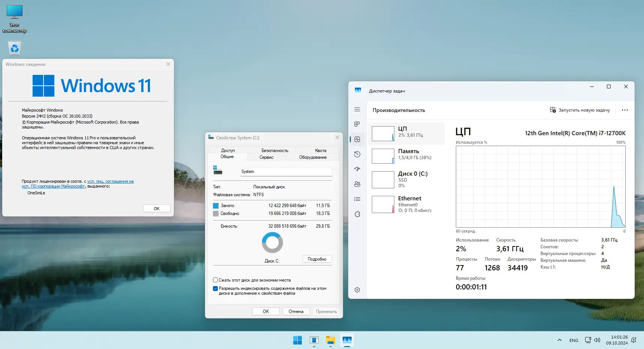Viewport: 644px width, 349px height.
Task: Click the CPU usage graph area
Action: [541, 186]
